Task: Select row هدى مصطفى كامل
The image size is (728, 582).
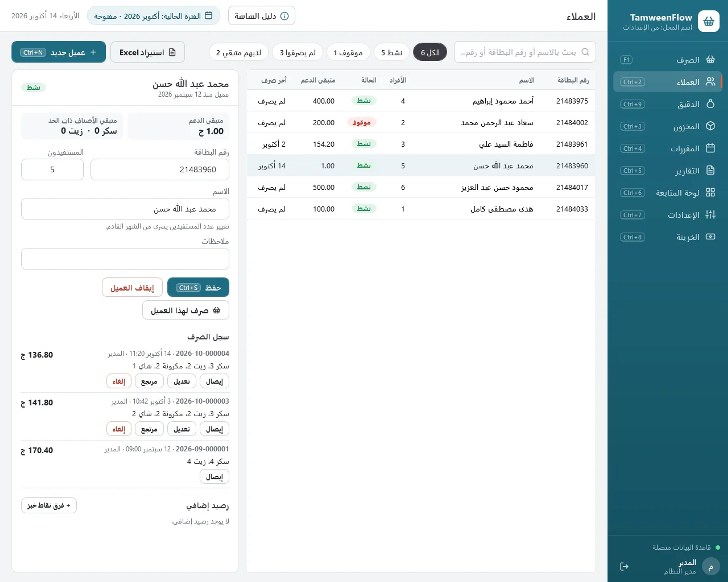Action: tap(421, 209)
